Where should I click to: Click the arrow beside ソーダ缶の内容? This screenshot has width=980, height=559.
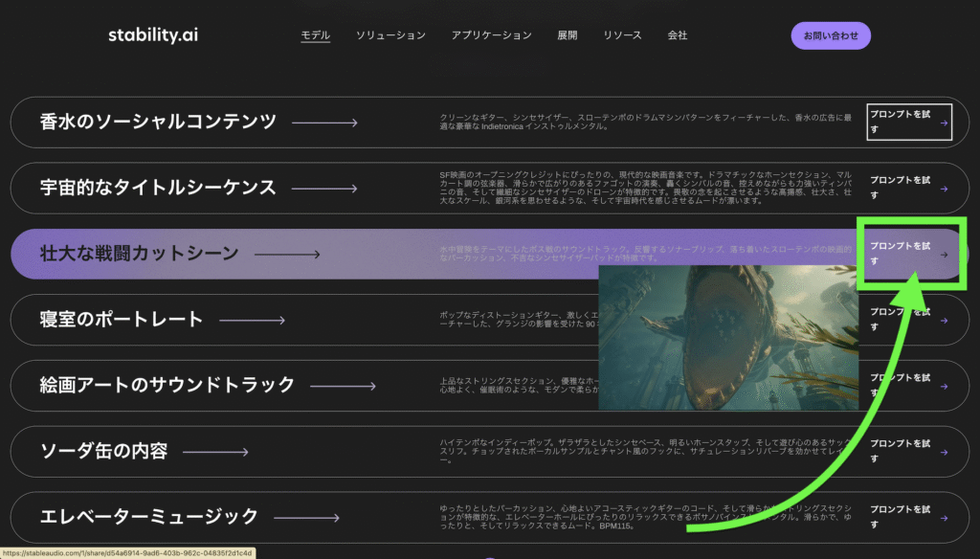215,452
